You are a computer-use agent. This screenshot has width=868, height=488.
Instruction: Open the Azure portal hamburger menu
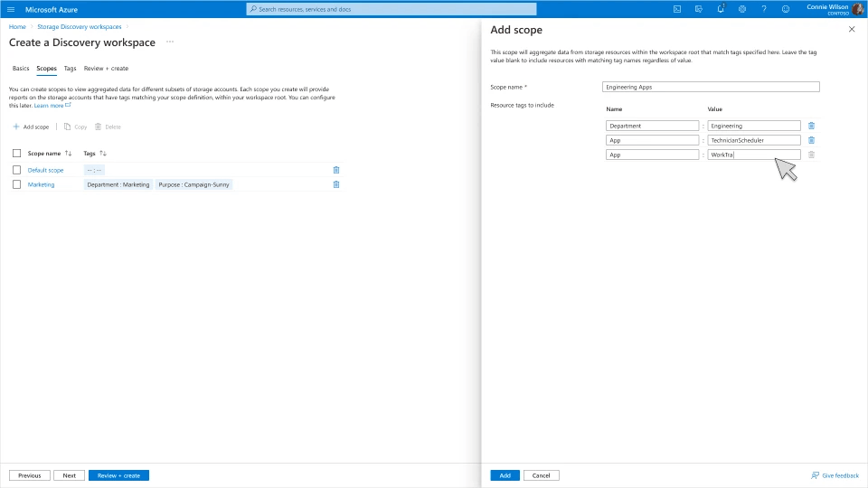click(x=11, y=9)
